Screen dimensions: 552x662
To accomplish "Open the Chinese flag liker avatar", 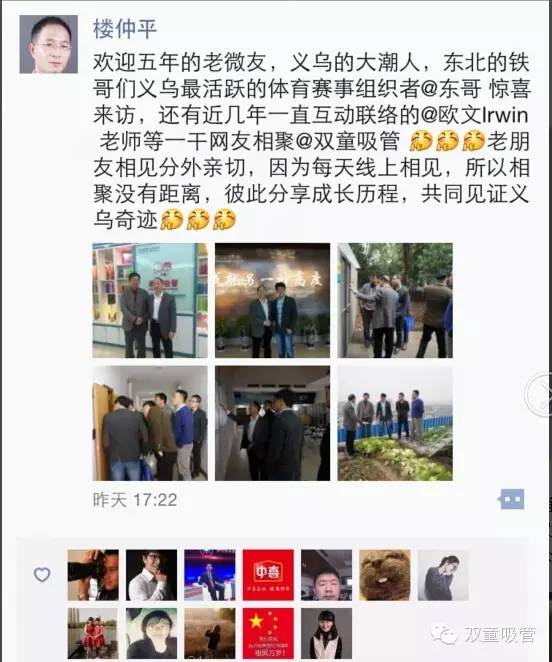I will 268,633.
